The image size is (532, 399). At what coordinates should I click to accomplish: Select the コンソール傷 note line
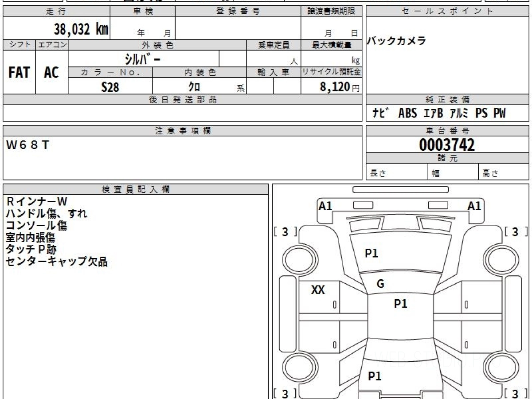(x=36, y=225)
